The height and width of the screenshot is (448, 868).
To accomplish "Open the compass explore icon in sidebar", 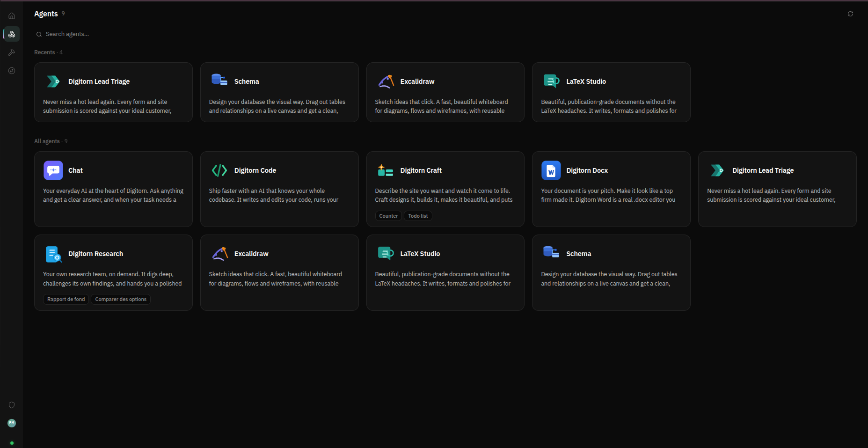I will tap(12, 71).
